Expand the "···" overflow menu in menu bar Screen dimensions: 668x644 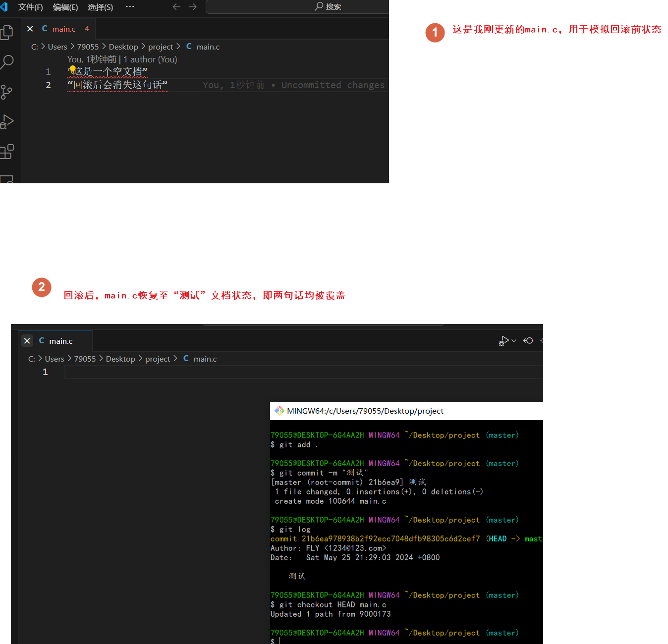point(130,7)
